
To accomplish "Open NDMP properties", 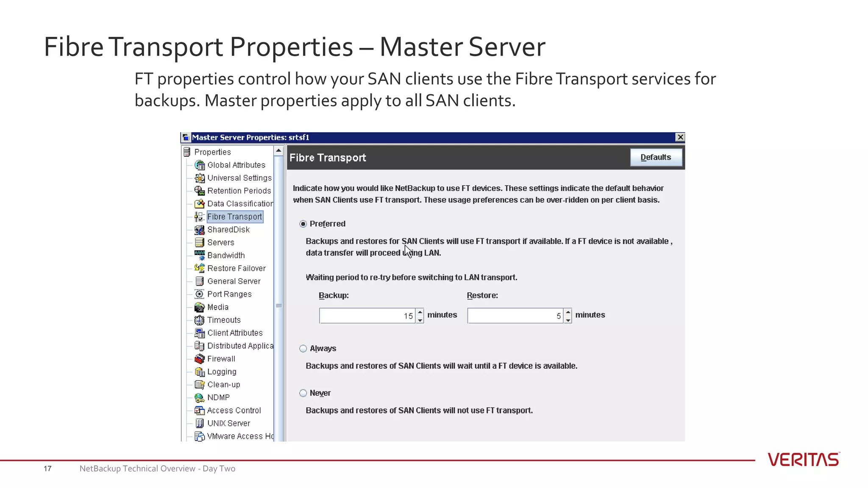I will coord(218,397).
